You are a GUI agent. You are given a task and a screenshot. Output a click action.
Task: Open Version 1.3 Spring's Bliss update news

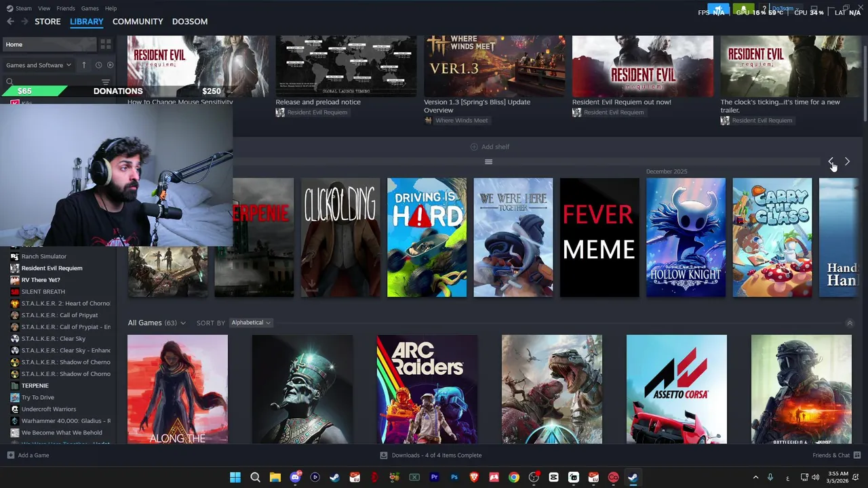click(x=494, y=79)
